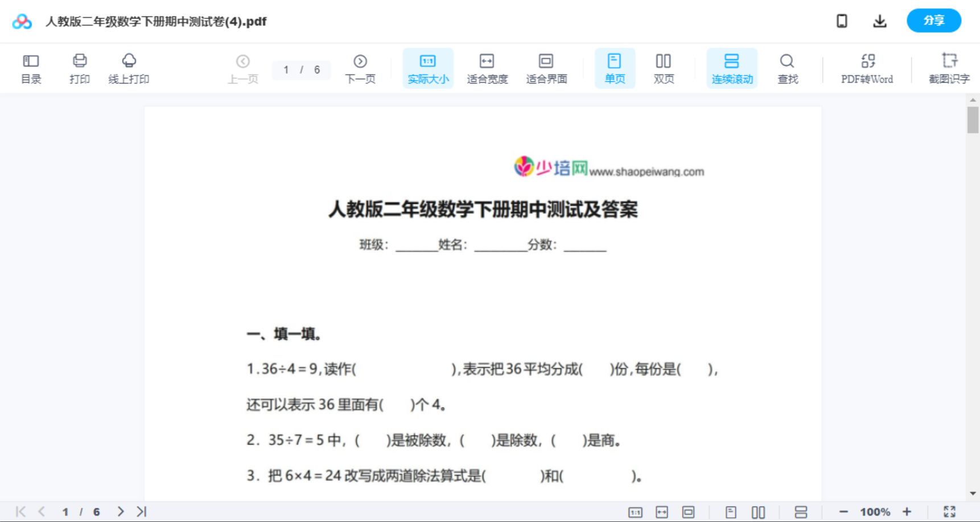Enable 适合宽度 fit-to-width zoom
Screen dimensions: 980x522
pos(487,68)
